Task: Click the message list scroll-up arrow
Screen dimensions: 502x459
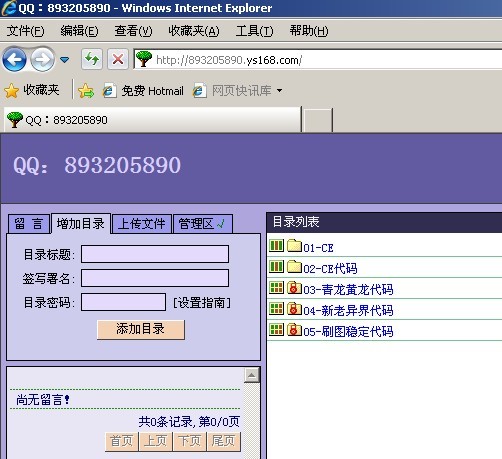Action: tap(252, 376)
